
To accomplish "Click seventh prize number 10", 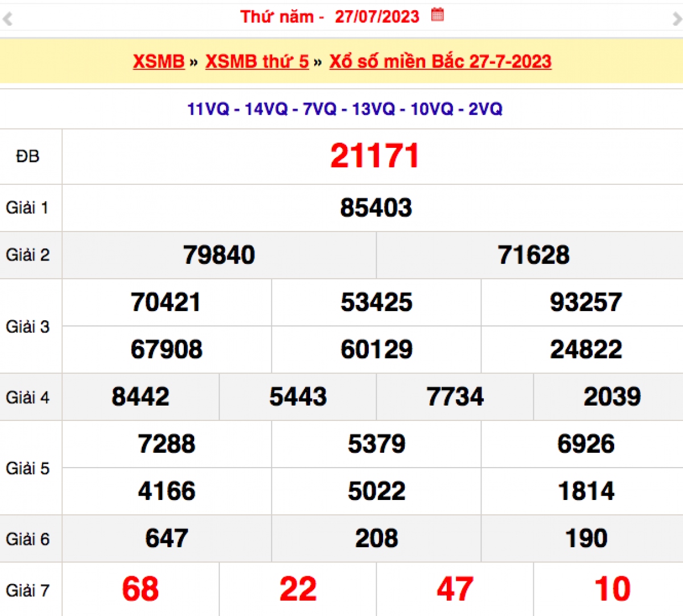I will pos(612,589).
